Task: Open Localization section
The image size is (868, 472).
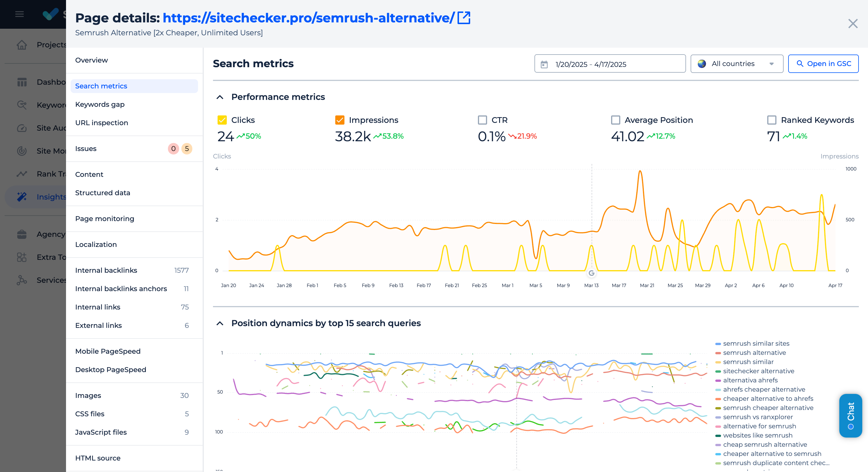Action: [x=96, y=244]
